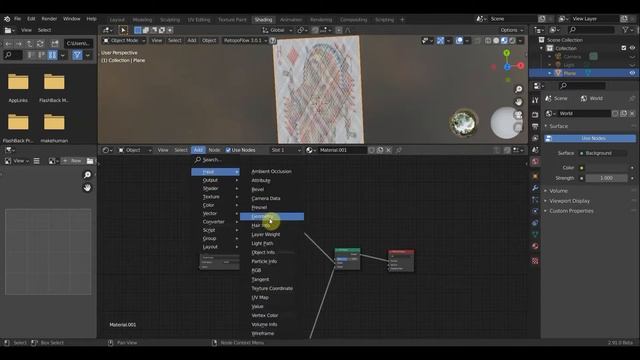This screenshot has width=640, height=360.
Task: Open the File menu
Action: point(18,19)
